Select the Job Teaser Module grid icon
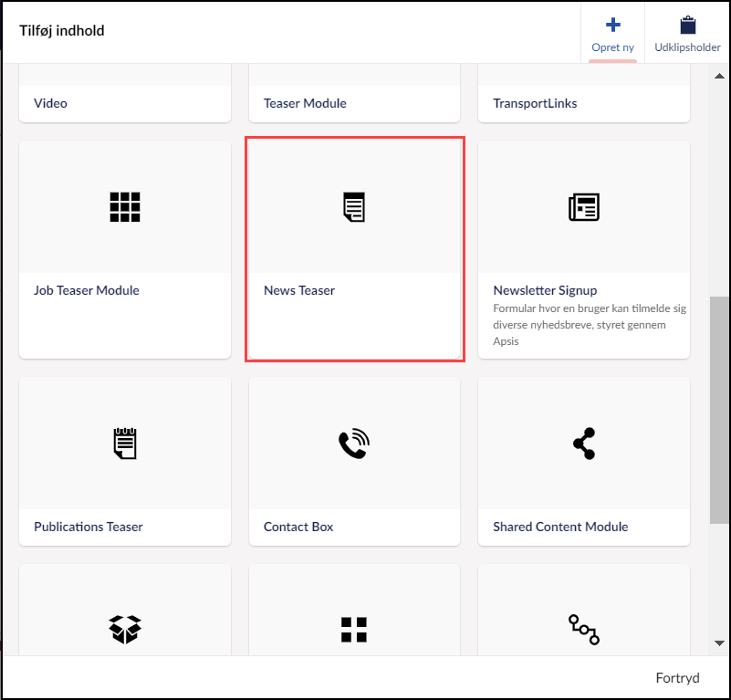Screen dimensions: 731x700 [125, 207]
